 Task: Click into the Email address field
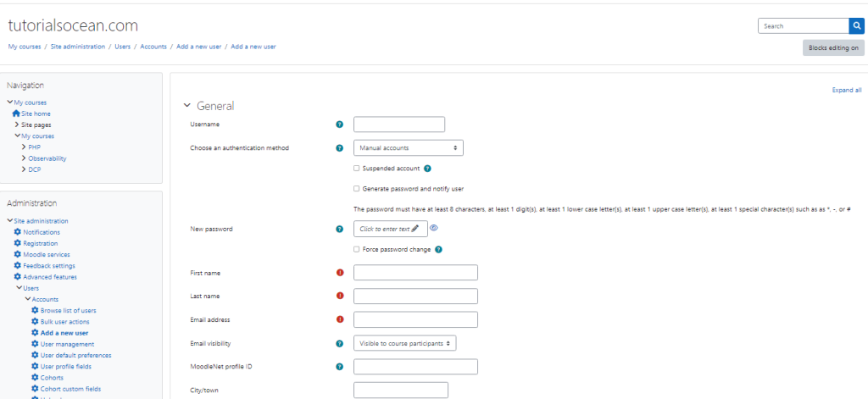point(415,320)
